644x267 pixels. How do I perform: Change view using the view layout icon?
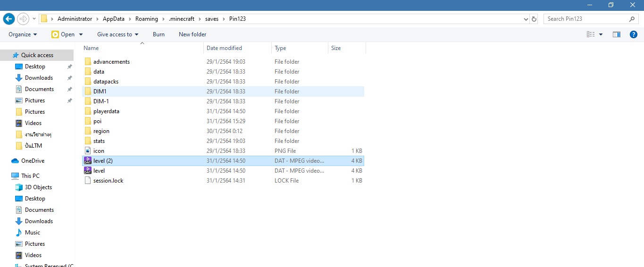[591, 34]
